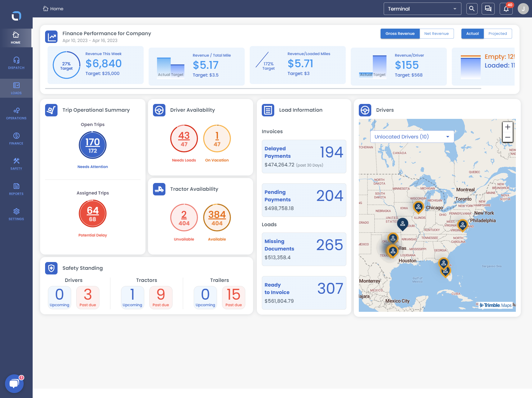
Task: Open trailers past due count 15
Action: pyautogui.click(x=234, y=297)
